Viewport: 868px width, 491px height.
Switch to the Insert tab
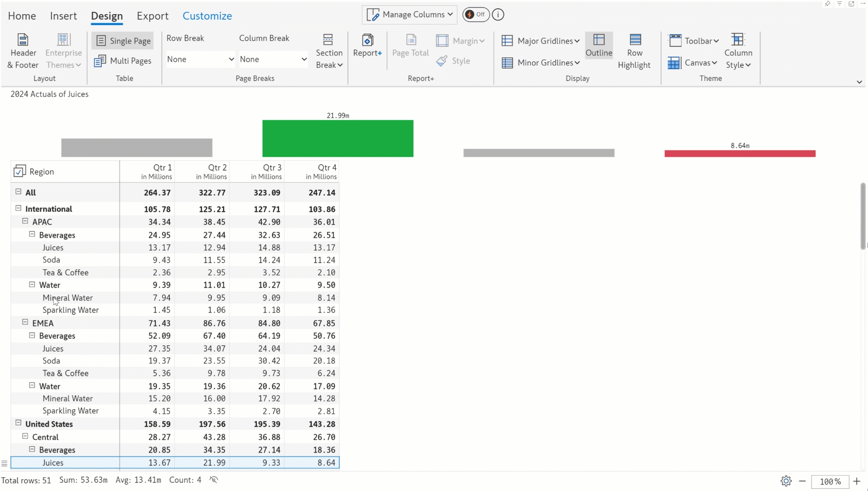[63, 16]
